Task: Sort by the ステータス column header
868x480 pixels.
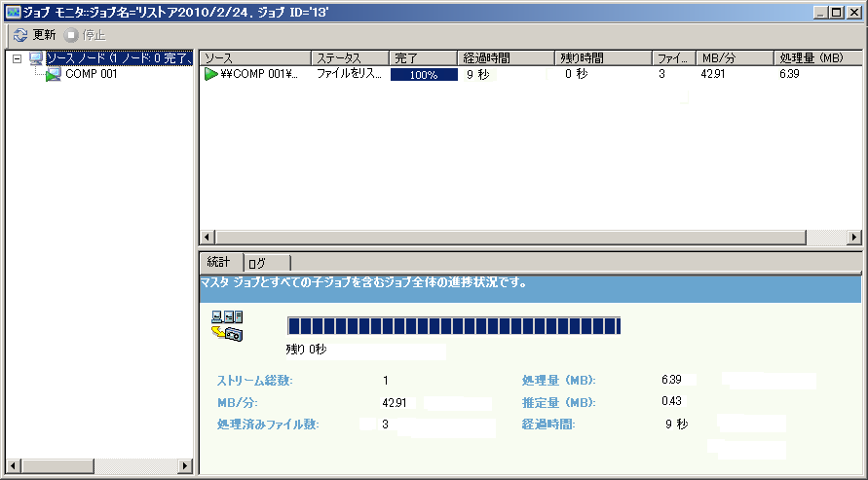Action: click(349, 58)
